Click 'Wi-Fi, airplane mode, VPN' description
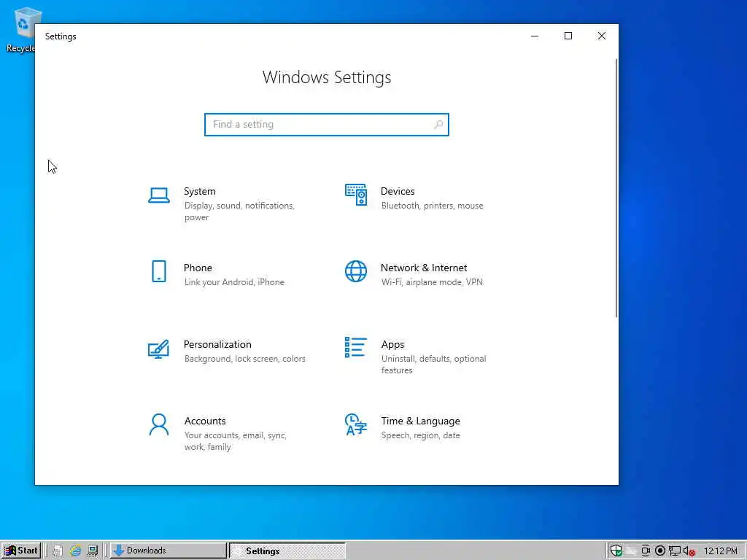747x560 pixels. (x=432, y=282)
